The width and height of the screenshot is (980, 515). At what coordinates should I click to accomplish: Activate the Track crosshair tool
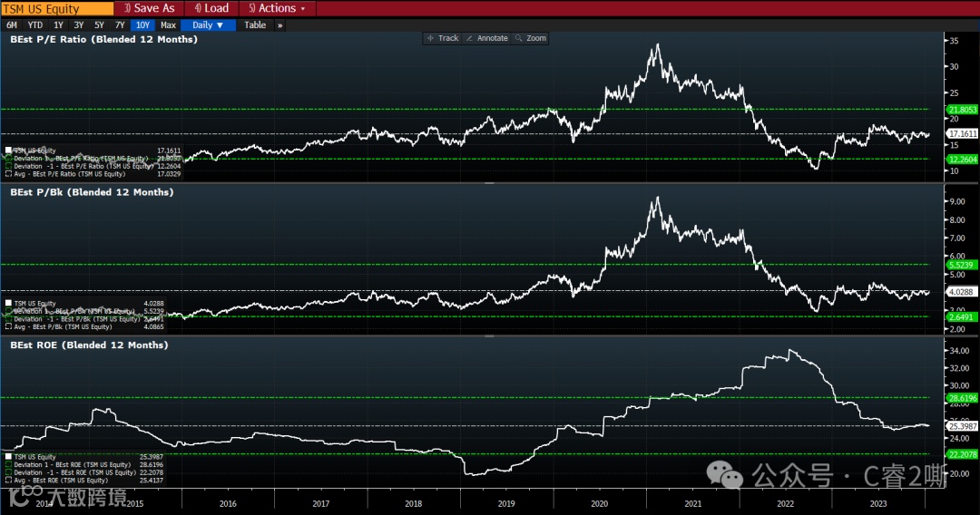pyautogui.click(x=443, y=38)
